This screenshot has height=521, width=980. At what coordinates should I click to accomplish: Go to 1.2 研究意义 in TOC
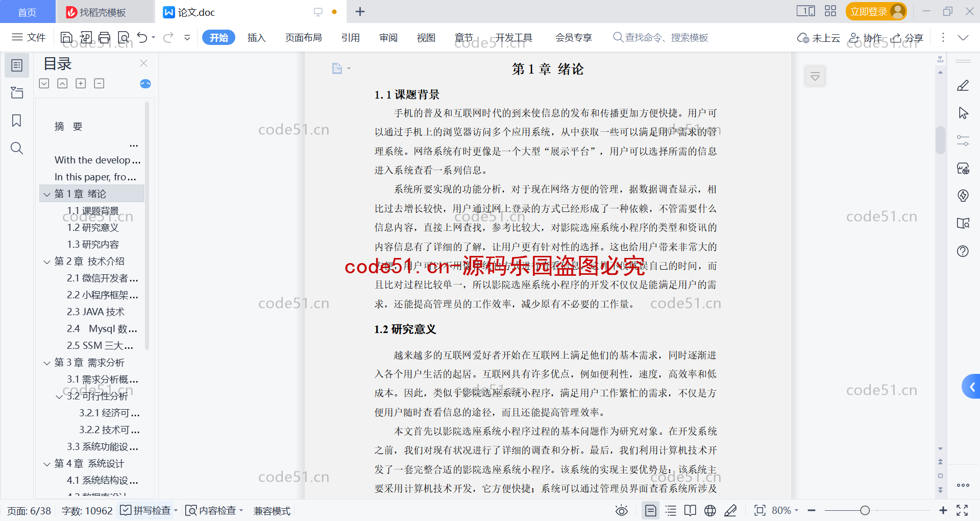click(x=93, y=228)
